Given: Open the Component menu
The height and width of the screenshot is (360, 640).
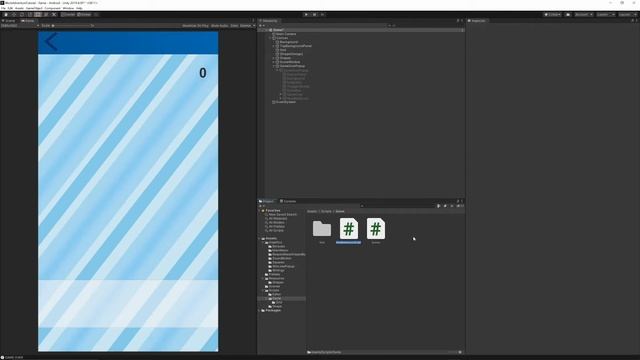Looking at the screenshot, I should (x=52, y=8).
